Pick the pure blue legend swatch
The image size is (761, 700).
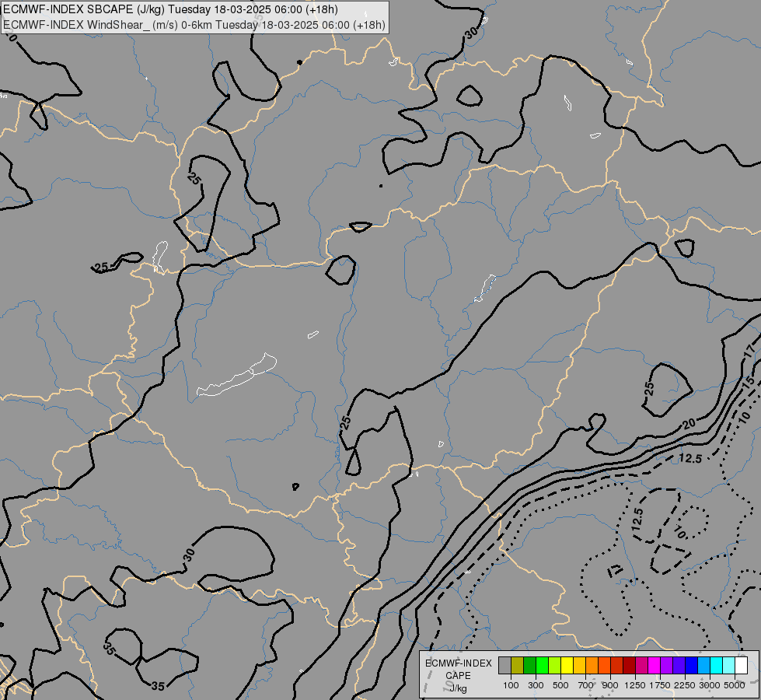tap(691, 666)
